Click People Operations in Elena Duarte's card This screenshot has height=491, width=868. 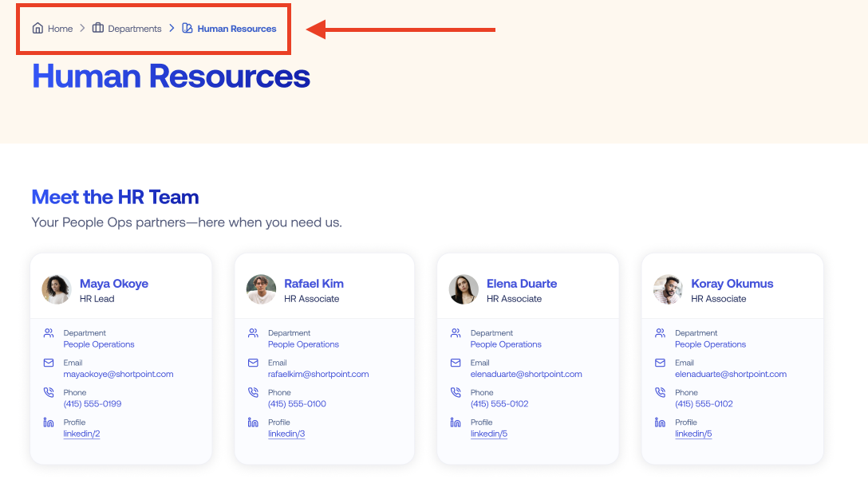click(506, 344)
